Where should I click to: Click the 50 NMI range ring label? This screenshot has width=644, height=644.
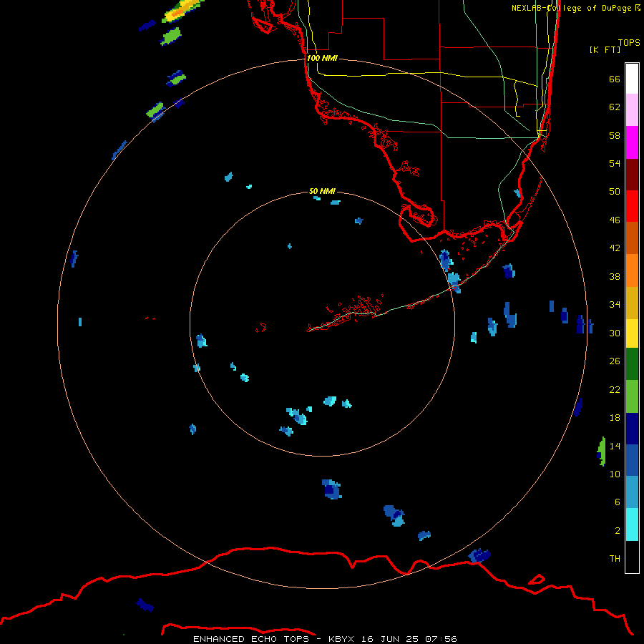pos(322,191)
